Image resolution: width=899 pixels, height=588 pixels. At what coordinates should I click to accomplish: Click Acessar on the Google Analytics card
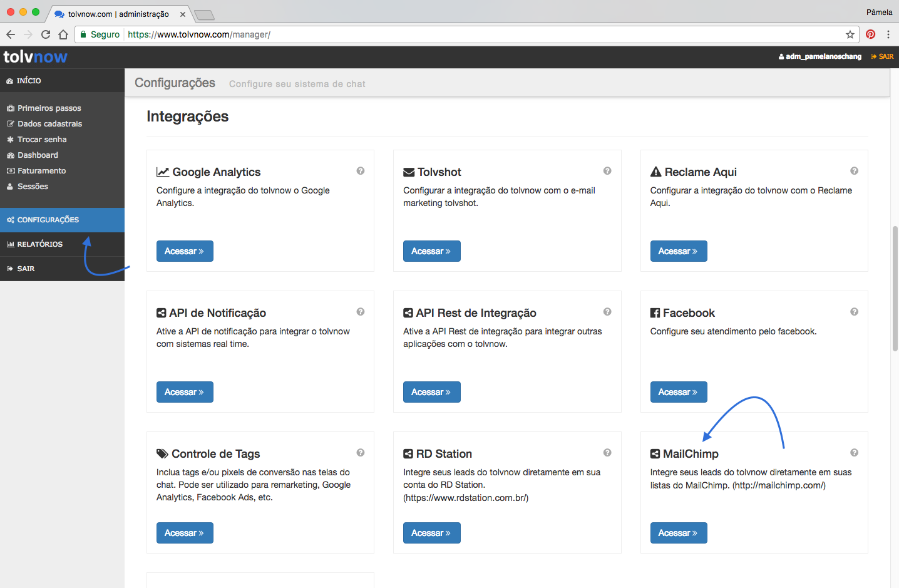tap(185, 251)
